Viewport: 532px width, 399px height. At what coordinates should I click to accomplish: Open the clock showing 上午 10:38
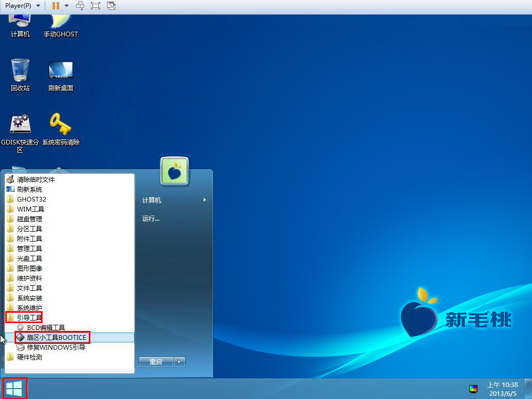tap(502, 389)
